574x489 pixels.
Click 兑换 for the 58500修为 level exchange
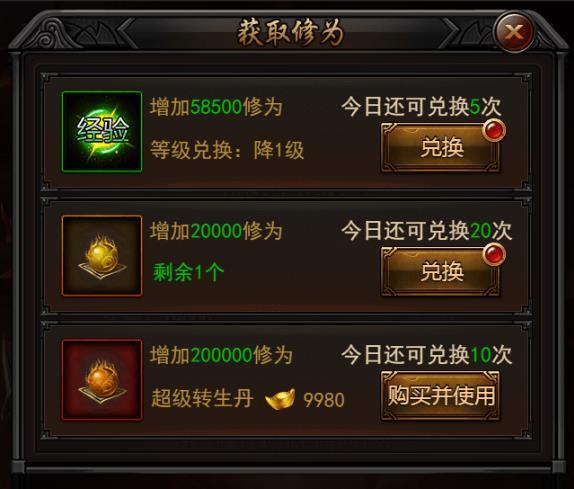pos(440,148)
